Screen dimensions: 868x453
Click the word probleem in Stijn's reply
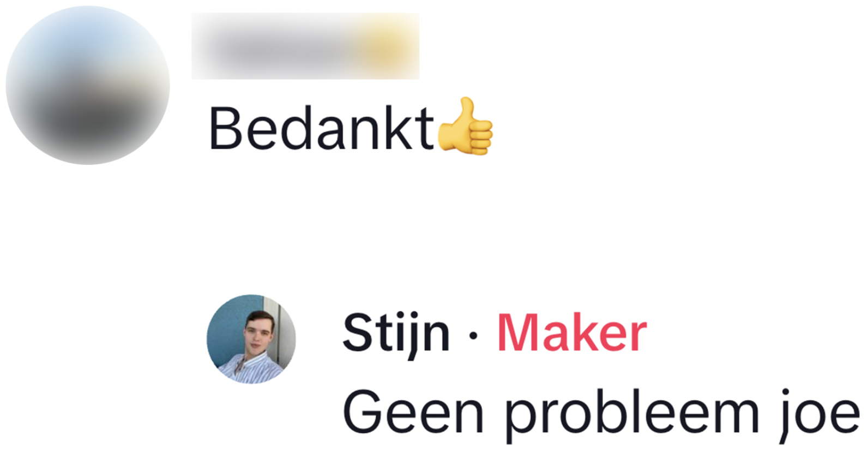pos(632,415)
